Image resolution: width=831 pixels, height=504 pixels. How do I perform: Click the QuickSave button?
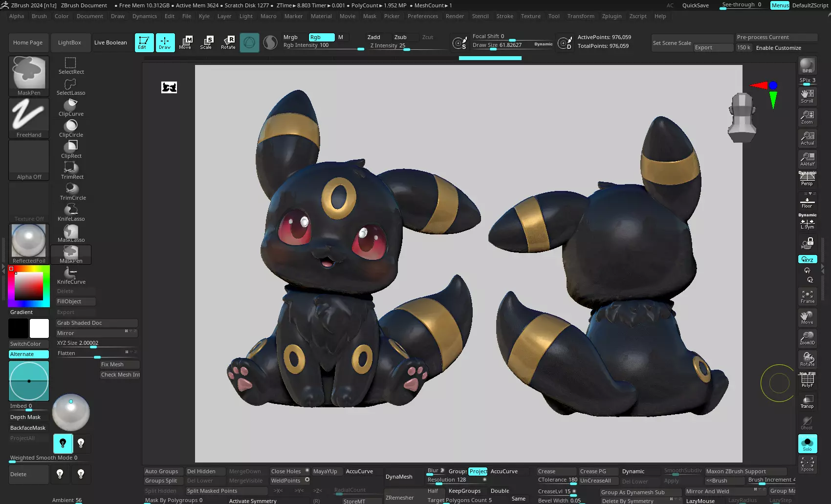click(x=696, y=5)
